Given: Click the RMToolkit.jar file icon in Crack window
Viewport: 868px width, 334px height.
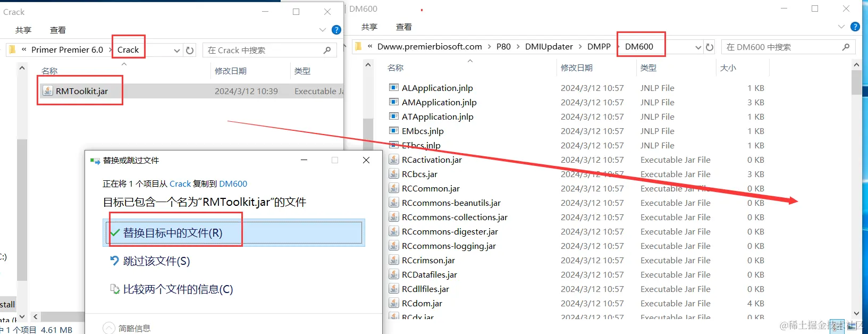Looking at the screenshot, I should pos(48,91).
